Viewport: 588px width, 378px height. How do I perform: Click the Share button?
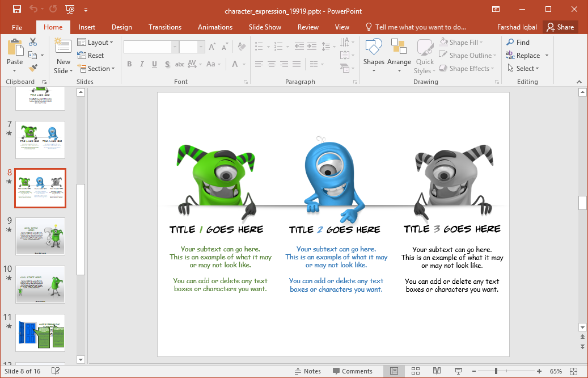click(560, 27)
